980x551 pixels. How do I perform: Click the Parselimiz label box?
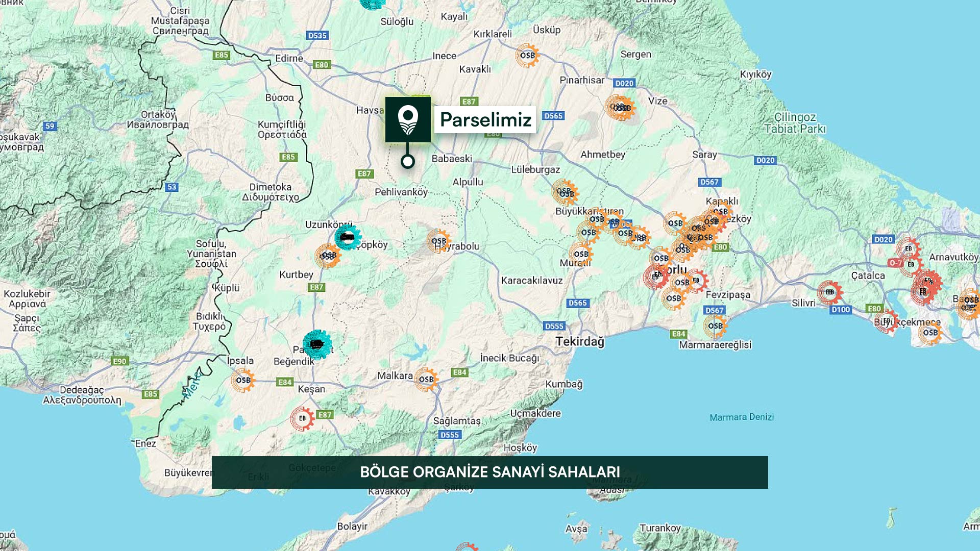pos(485,120)
